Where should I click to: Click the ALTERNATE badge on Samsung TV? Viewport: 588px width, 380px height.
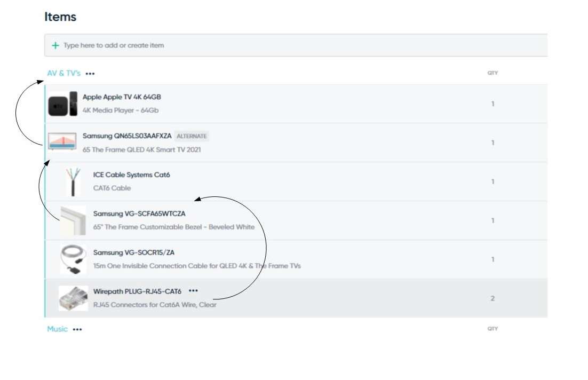tap(192, 136)
